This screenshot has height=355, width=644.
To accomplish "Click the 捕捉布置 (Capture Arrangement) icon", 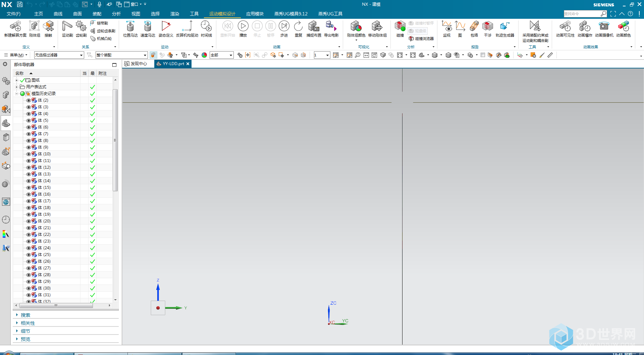I will click(314, 29).
